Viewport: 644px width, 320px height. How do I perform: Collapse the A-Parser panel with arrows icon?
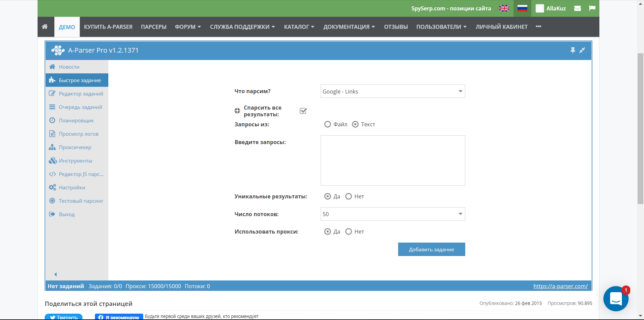coord(582,50)
